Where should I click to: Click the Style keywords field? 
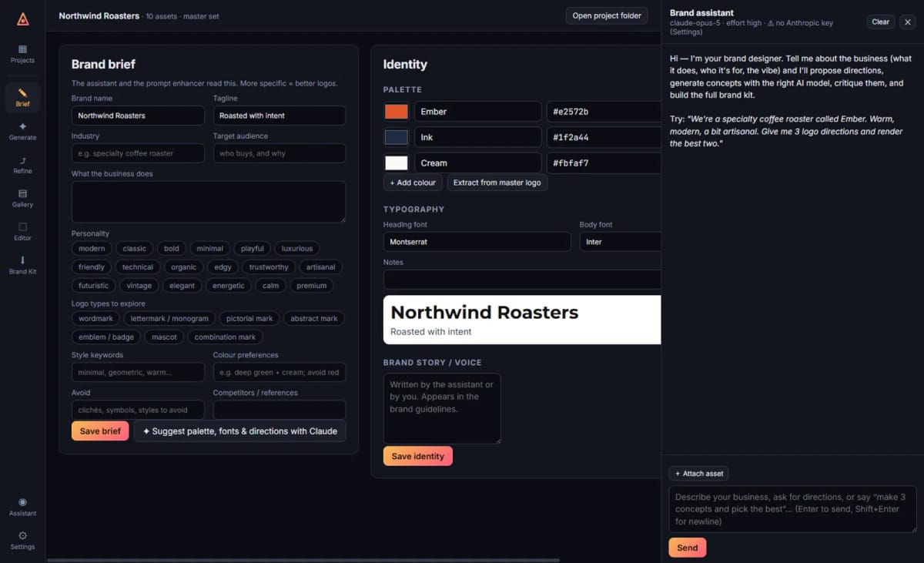[138, 372]
